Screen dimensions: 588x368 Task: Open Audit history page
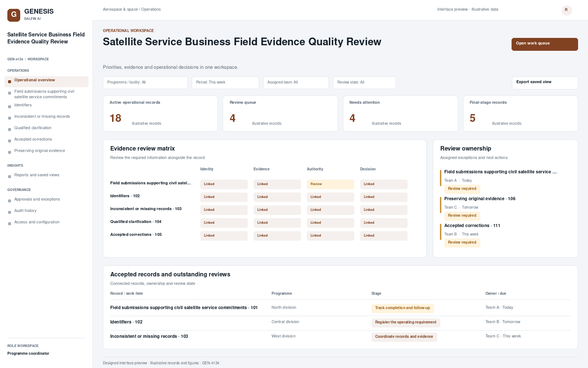(x=46, y=211)
